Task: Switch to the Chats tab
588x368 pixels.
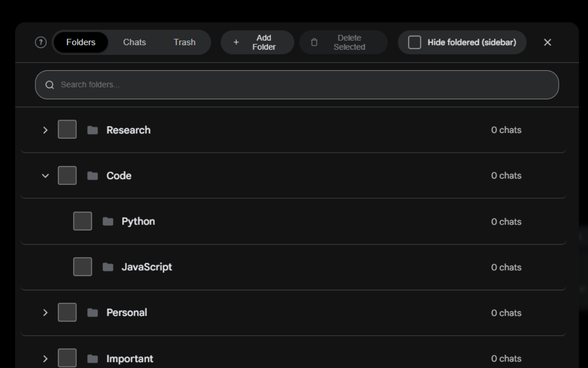Action: point(134,42)
